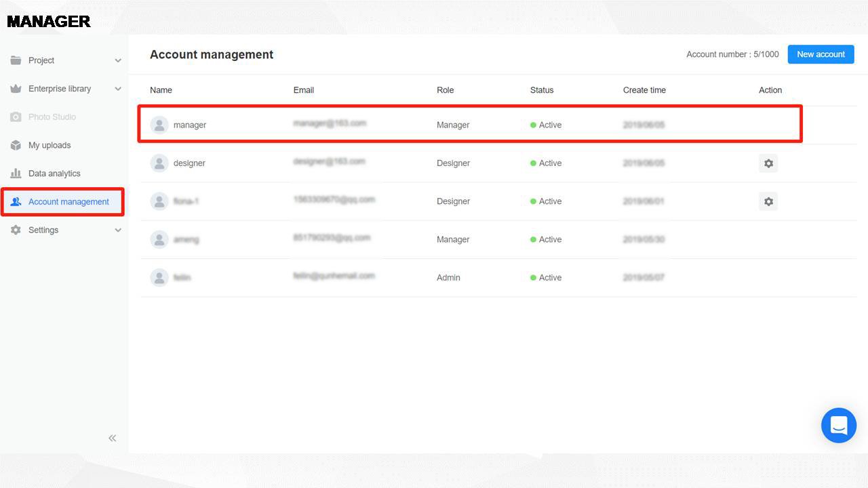Expand the Settings chevron in sidebar

click(x=118, y=230)
